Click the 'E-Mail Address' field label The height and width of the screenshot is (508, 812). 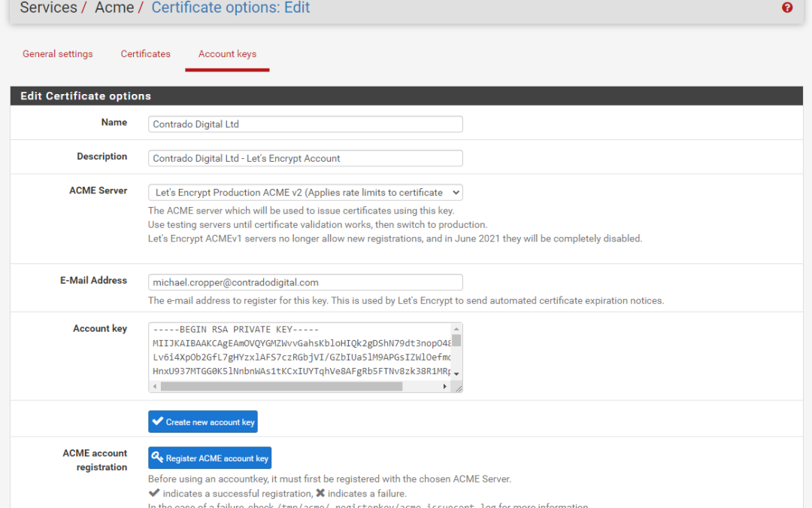point(94,281)
